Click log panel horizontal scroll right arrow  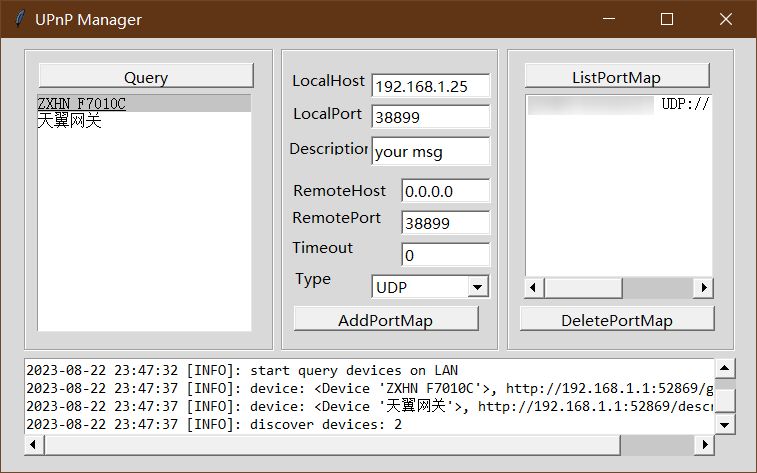pos(704,445)
